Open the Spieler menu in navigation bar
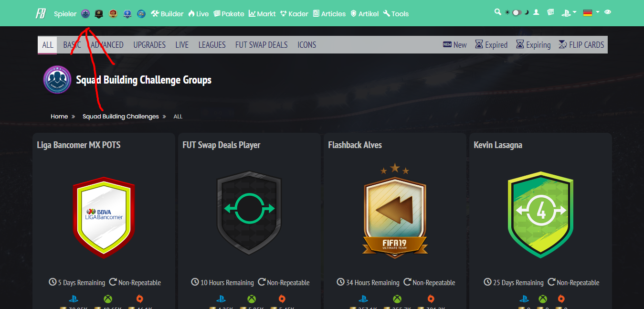 coord(65,14)
